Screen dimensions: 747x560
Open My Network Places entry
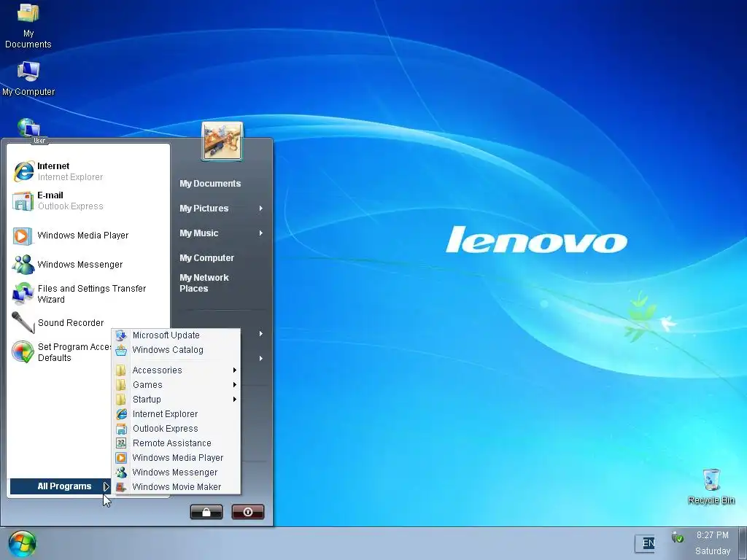tap(204, 283)
